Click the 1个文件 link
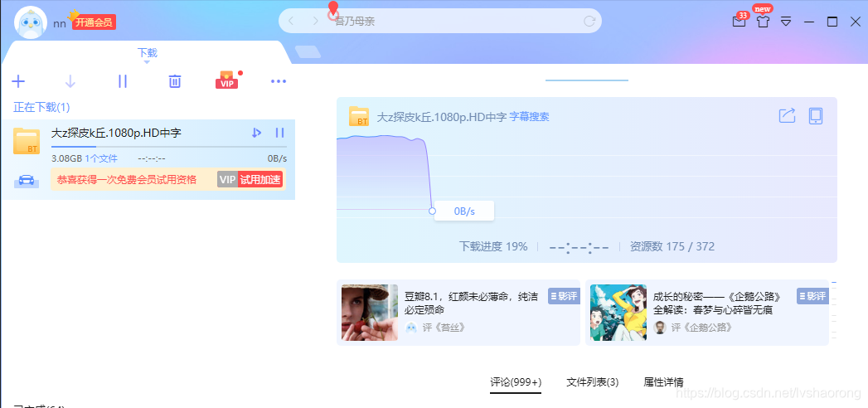Screen dimensions: 868x408 pos(101,158)
